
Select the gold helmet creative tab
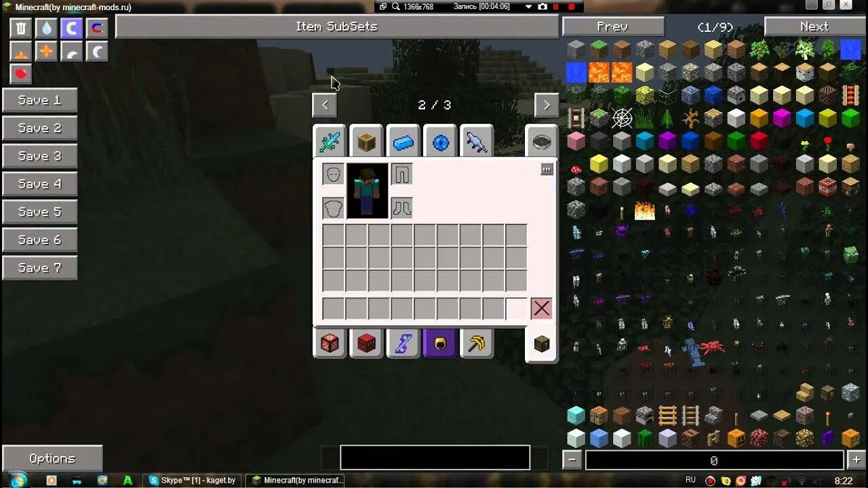pyautogui.click(x=440, y=342)
